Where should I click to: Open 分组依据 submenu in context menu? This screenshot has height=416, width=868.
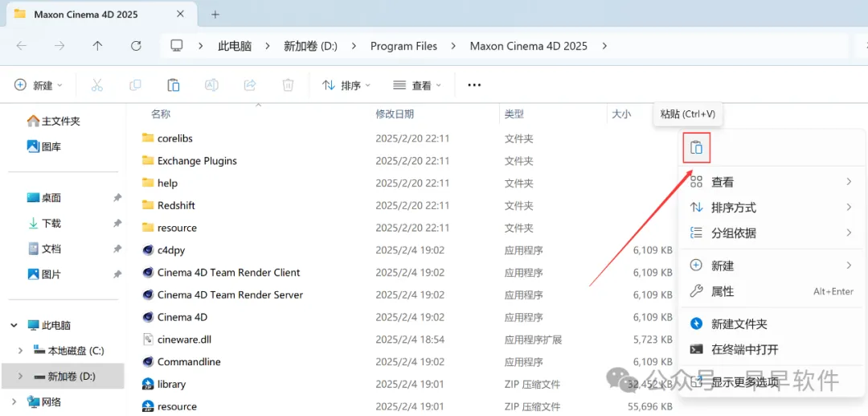(771, 233)
